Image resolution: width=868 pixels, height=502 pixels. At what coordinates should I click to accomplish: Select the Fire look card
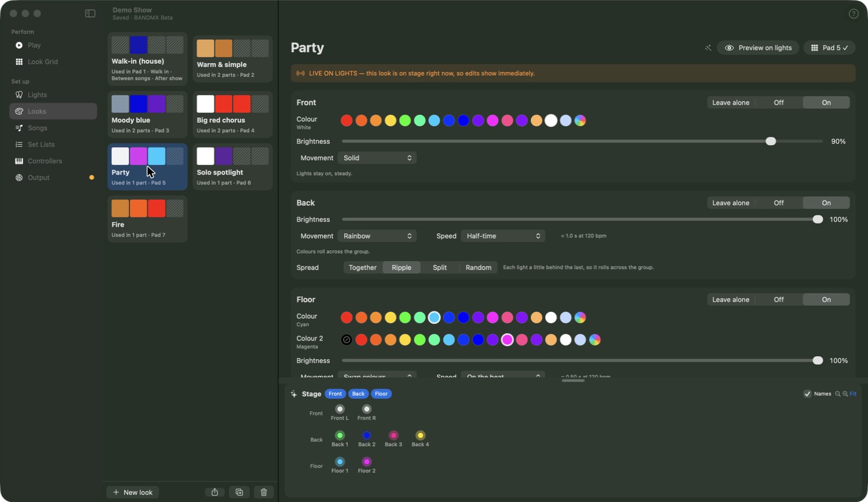[x=148, y=219]
